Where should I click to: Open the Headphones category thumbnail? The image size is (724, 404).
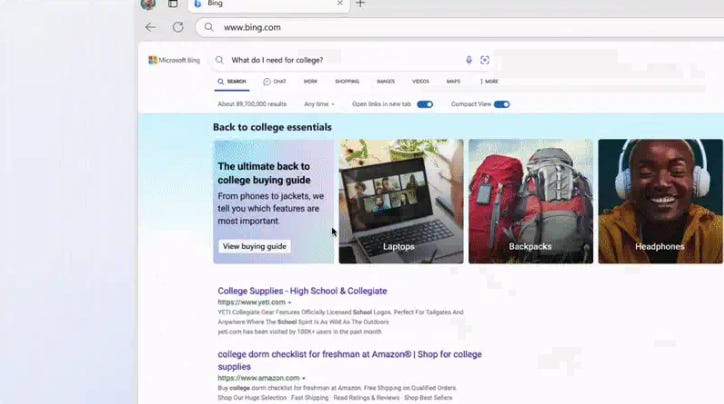(x=660, y=201)
